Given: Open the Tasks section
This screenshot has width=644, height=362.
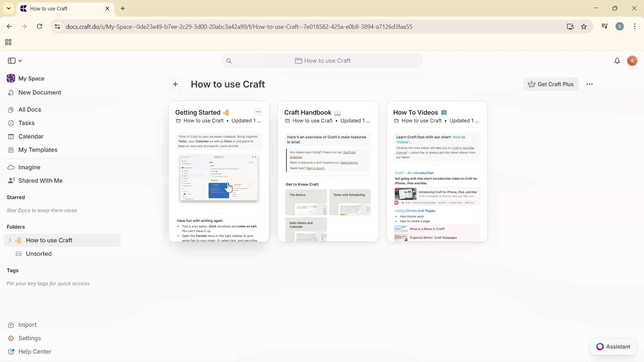Looking at the screenshot, I should tap(26, 123).
